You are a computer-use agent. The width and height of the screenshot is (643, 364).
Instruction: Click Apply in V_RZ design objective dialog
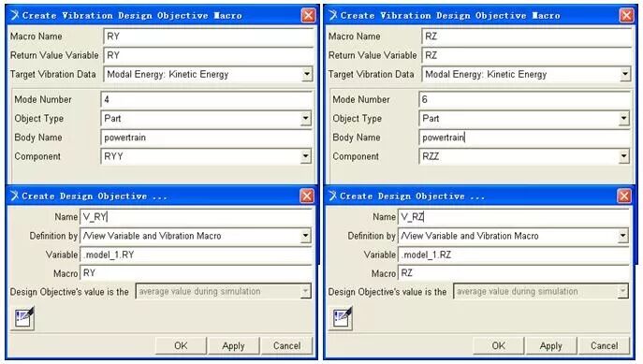550,345
